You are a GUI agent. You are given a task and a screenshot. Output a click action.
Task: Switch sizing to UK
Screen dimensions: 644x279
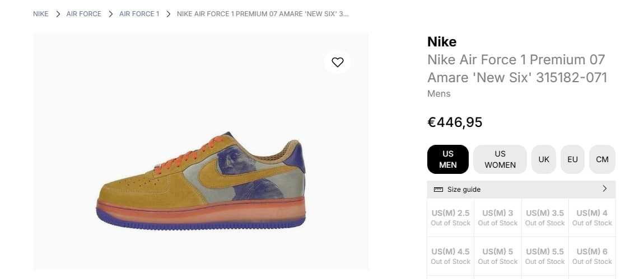tap(543, 159)
